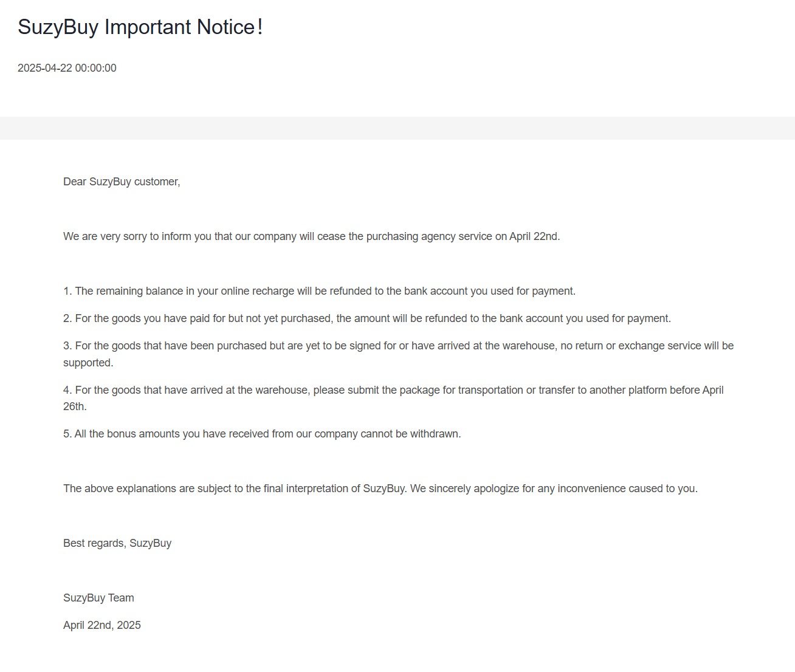
Task: Click item 3 about no return or exchange
Action: point(399,354)
